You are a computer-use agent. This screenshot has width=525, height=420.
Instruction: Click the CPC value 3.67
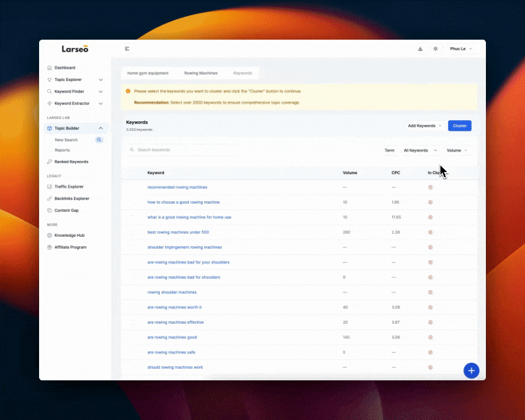(x=395, y=322)
